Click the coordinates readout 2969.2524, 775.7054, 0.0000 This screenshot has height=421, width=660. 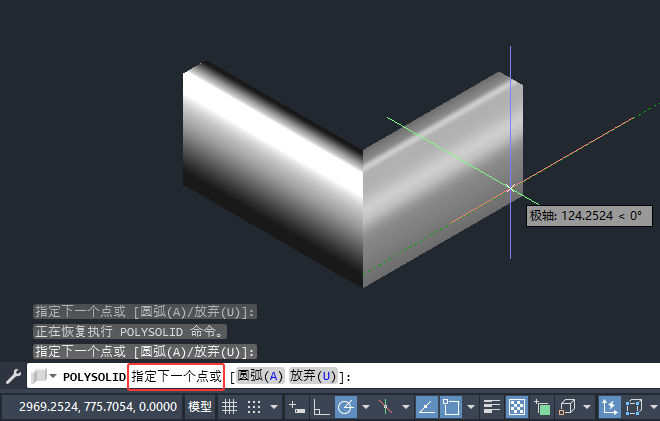98,407
